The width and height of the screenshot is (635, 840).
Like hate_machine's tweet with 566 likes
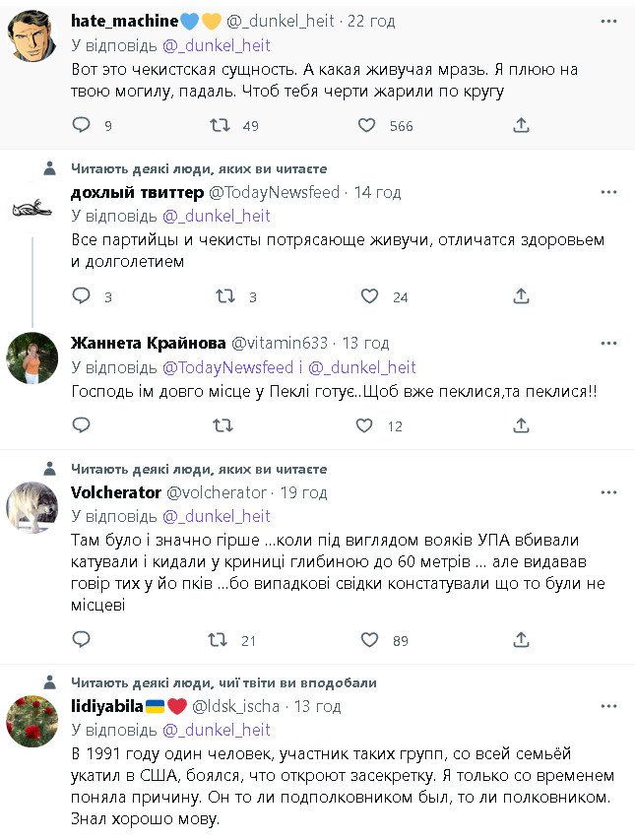point(366,125)
